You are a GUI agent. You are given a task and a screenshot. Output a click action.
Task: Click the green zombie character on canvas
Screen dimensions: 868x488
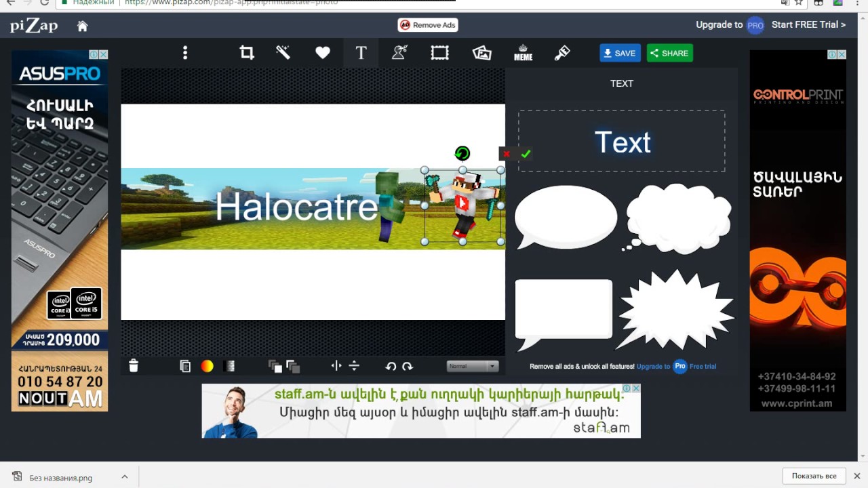[389, 206]
